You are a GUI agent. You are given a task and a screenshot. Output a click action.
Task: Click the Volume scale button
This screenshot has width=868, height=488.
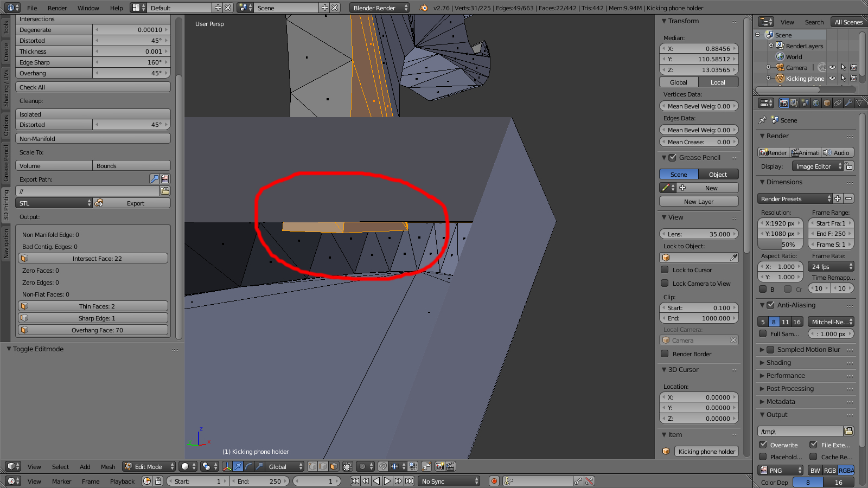(54, 166)
